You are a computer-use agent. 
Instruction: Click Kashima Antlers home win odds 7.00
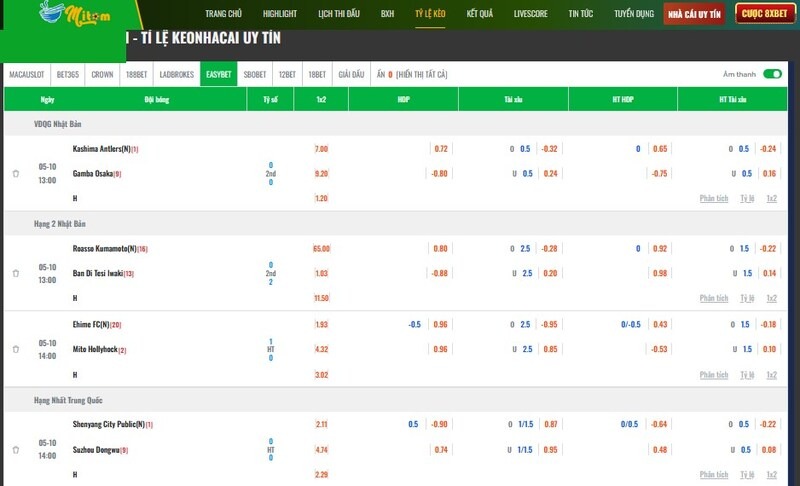321,149
